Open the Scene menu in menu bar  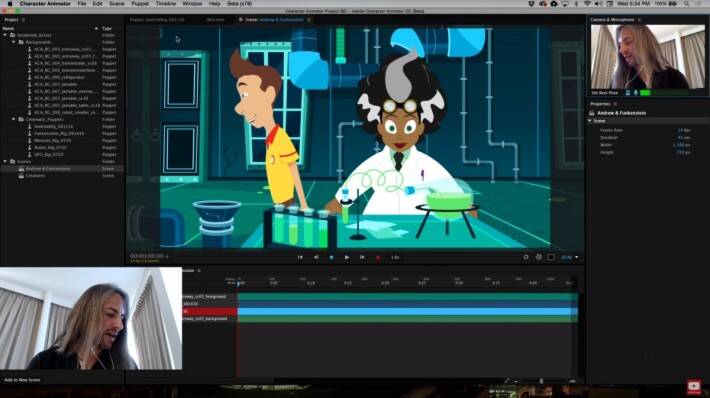tap(116, 4)
